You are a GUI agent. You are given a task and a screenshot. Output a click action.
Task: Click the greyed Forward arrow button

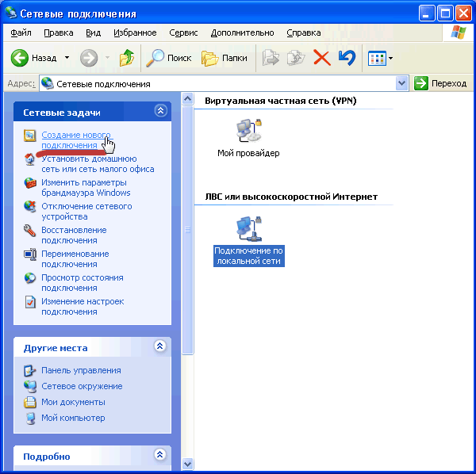pos(89,58)
